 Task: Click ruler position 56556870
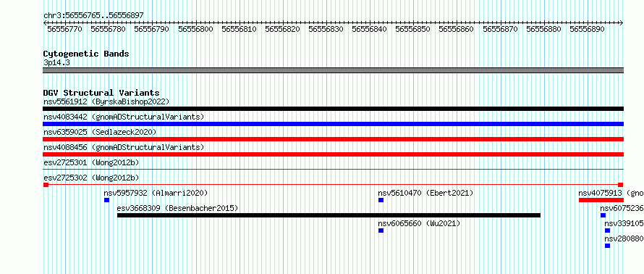500,29
